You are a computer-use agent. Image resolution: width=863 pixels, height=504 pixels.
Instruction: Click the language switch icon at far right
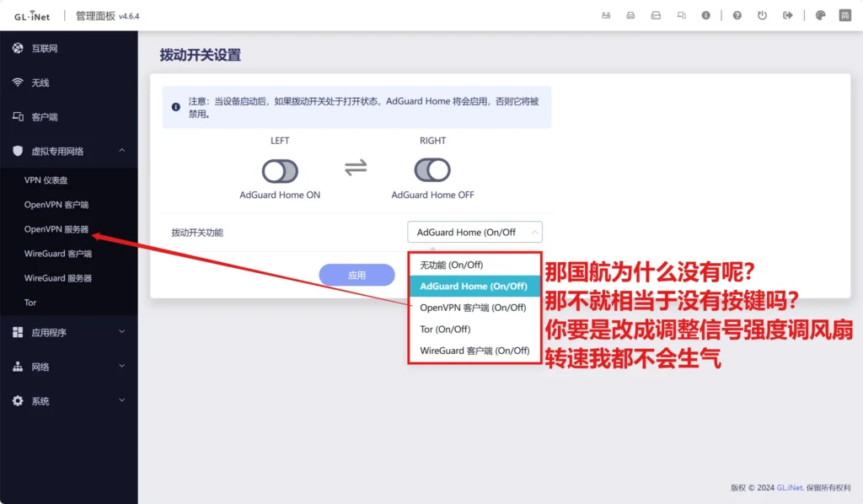(845, 15)
